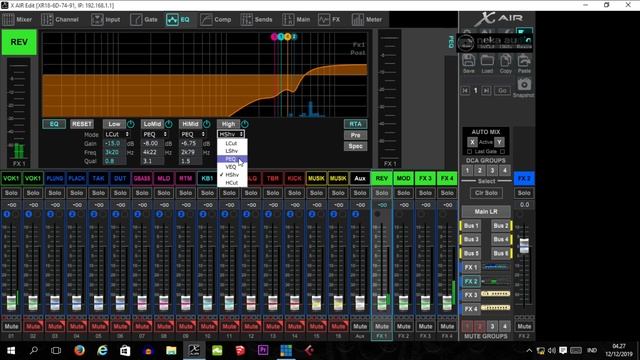The image size is (640, 360).
Task: Switch to the Channel tab
Action: [x=60, y=20]
